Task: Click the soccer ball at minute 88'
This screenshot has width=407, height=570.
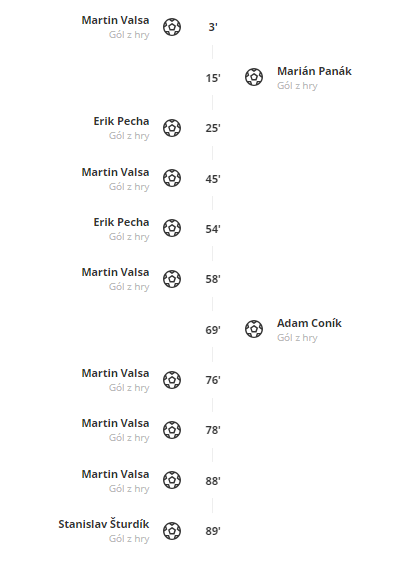Action: coord(172,480)
